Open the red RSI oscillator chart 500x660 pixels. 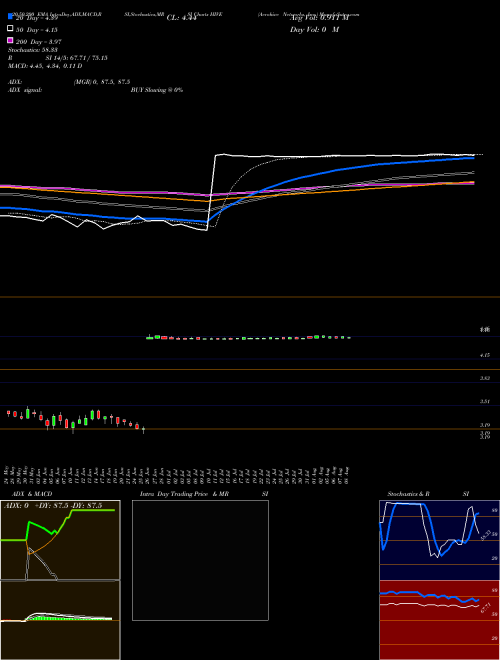coord(439,620)
